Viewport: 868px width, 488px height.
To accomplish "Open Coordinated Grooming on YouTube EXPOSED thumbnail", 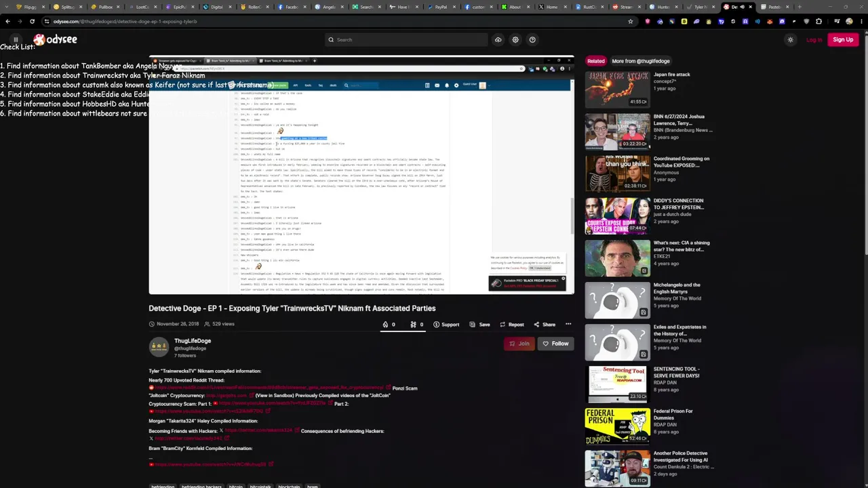I will click(617, 173).
